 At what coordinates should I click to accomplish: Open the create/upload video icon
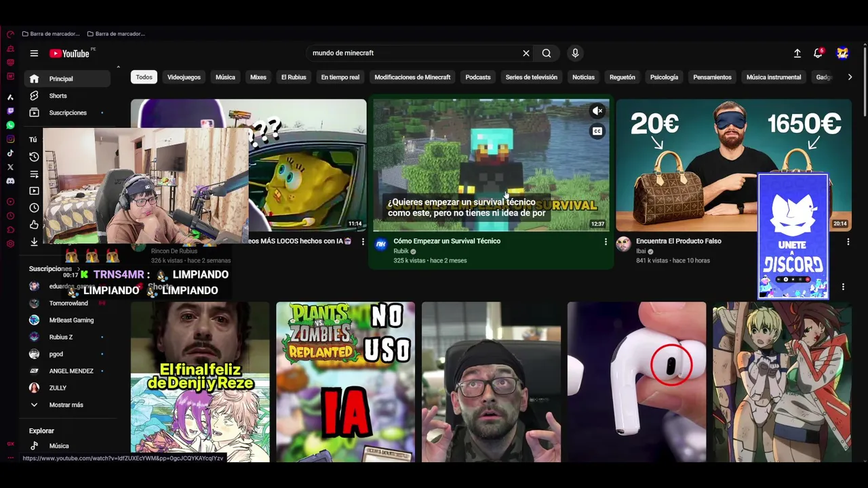click(797, 53)
